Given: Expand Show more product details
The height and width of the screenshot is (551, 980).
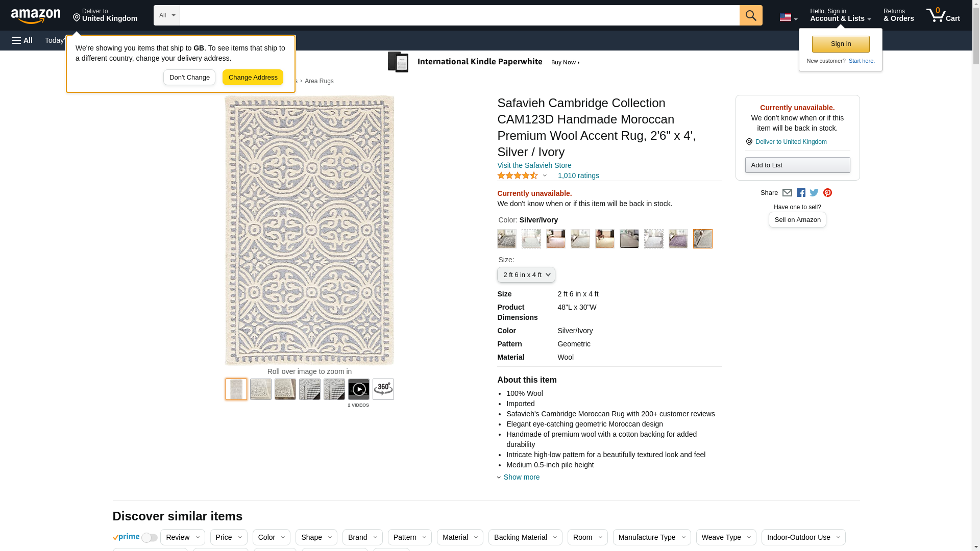Looking at the screenshot, I should [521, 477].
